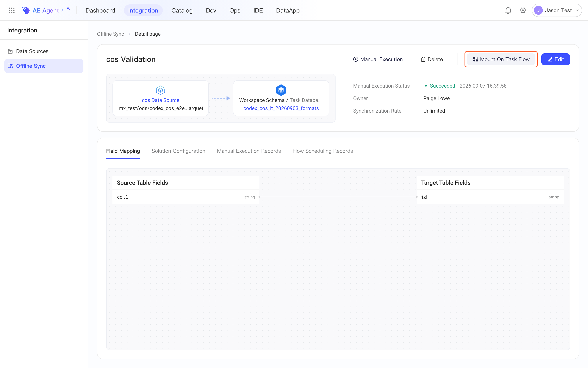Click the AE Agent logo icon
Screen dimensions: 588x368
[26, 10]
